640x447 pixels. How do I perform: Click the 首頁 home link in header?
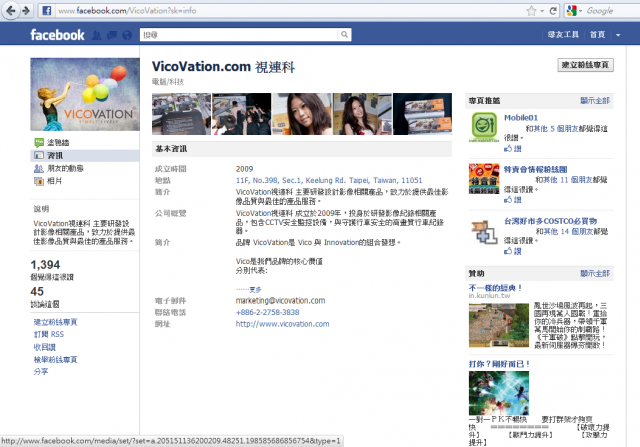(597, 35)
